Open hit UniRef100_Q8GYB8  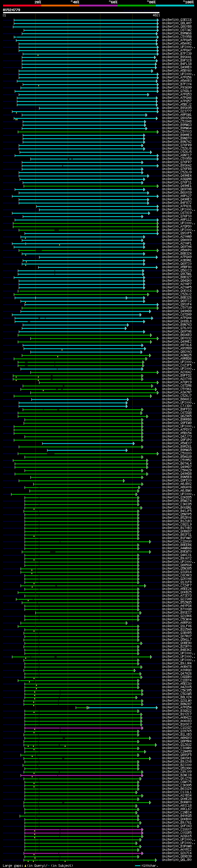coord(177,26)
